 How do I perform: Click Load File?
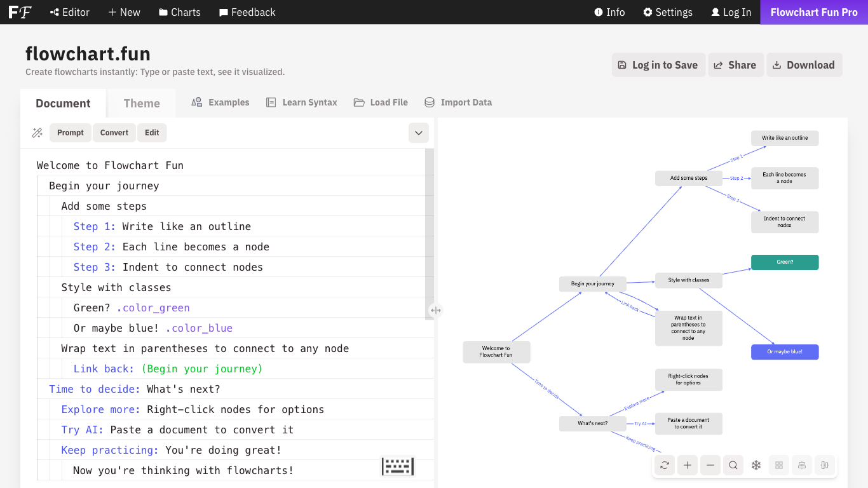pos(381,102)
